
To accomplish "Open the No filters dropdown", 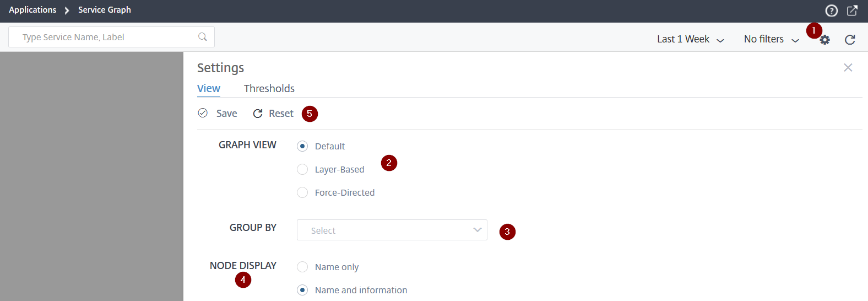I will point(772,39).
